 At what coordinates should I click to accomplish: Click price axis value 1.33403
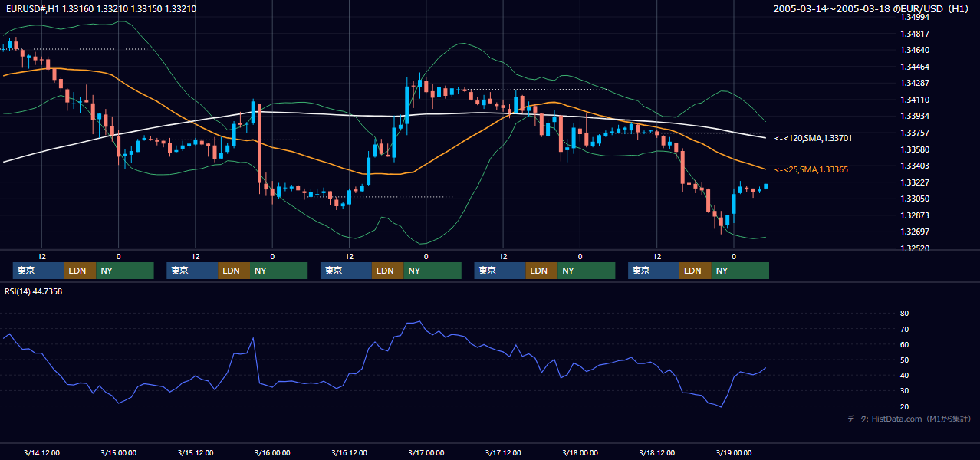(913, 166)
